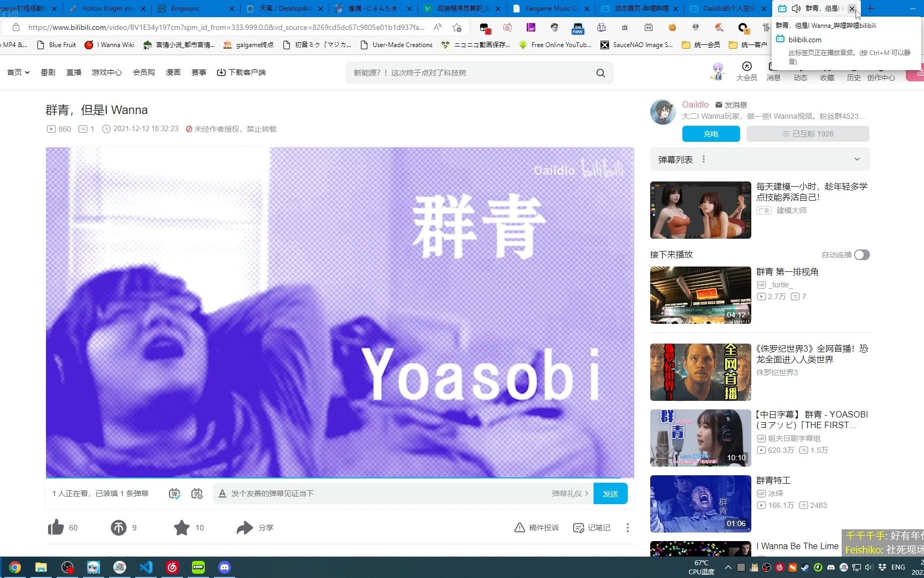Open Visual Studio Code from taskbar
This screenshot has height=578, width=924.
pos(146,567)
